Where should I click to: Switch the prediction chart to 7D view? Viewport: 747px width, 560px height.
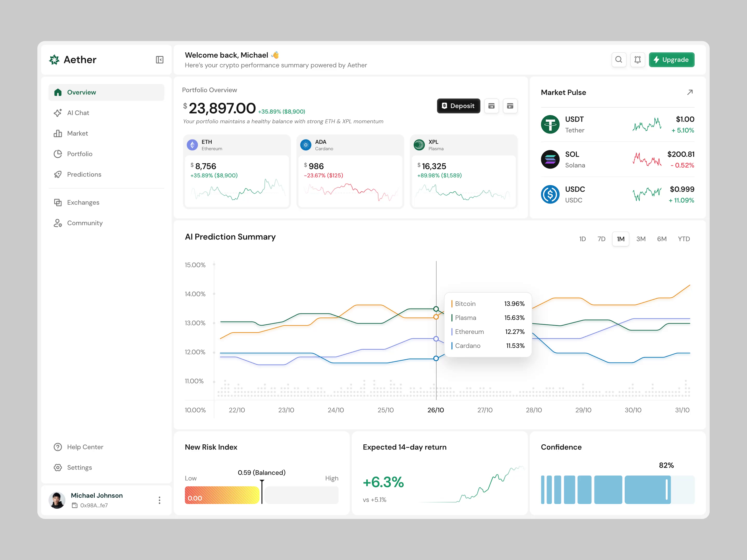pos(601,239)
